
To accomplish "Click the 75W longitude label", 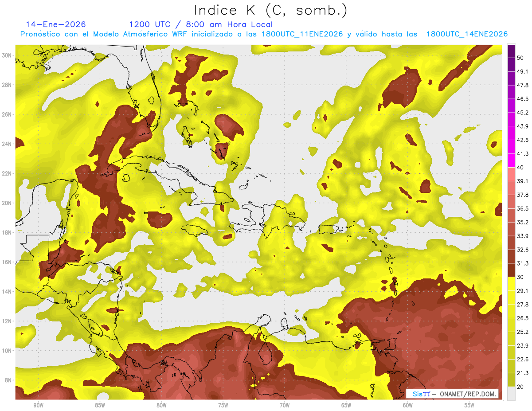I will pos(223,405).
